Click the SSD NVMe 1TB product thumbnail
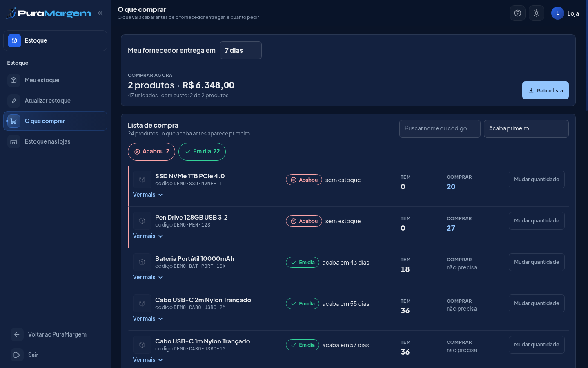This screenshot has height=368, width=588. [x=142, y=180]
